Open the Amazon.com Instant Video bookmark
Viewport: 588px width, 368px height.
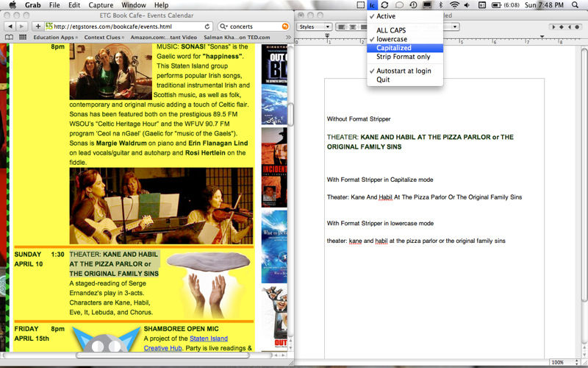tap(163, 38)
